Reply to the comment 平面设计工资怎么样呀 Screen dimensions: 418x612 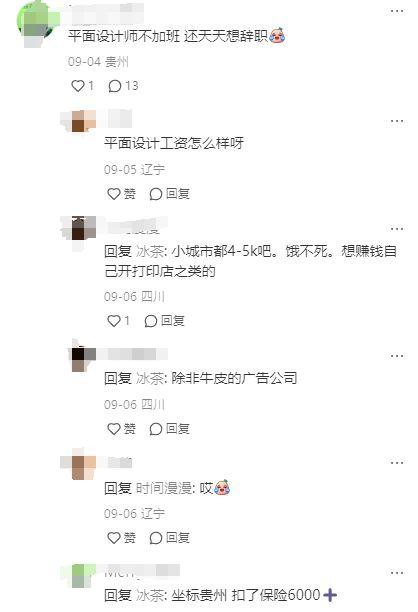click(169, 194)
